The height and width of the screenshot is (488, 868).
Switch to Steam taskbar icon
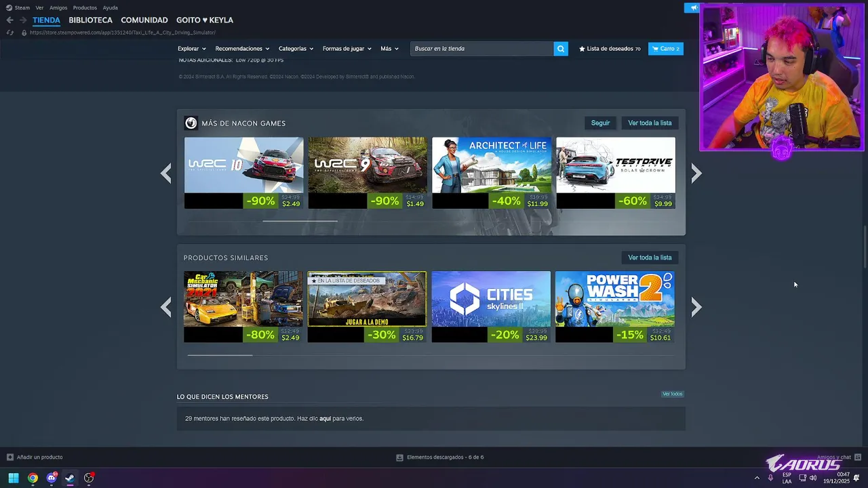click(x=70, y=478)
